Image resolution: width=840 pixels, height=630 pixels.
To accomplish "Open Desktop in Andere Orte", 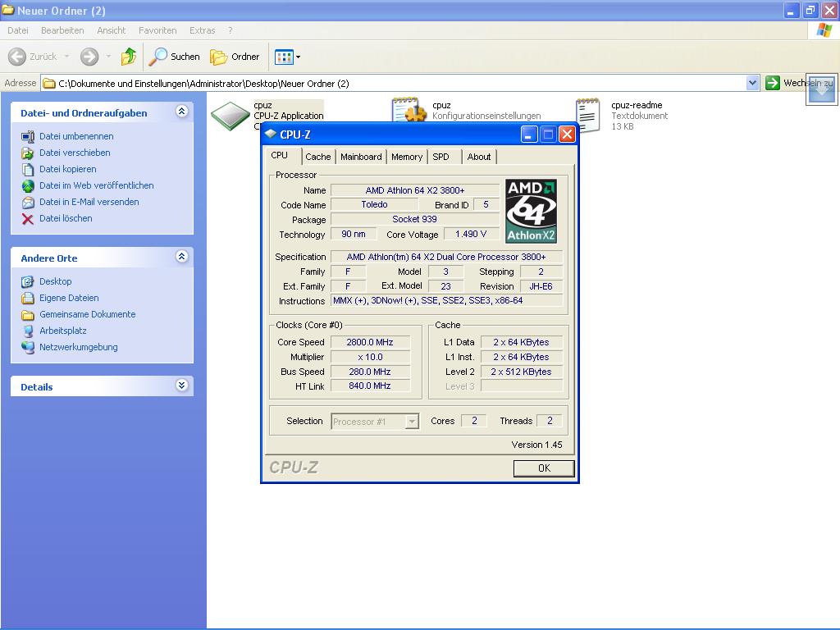I will click(55, 281).
